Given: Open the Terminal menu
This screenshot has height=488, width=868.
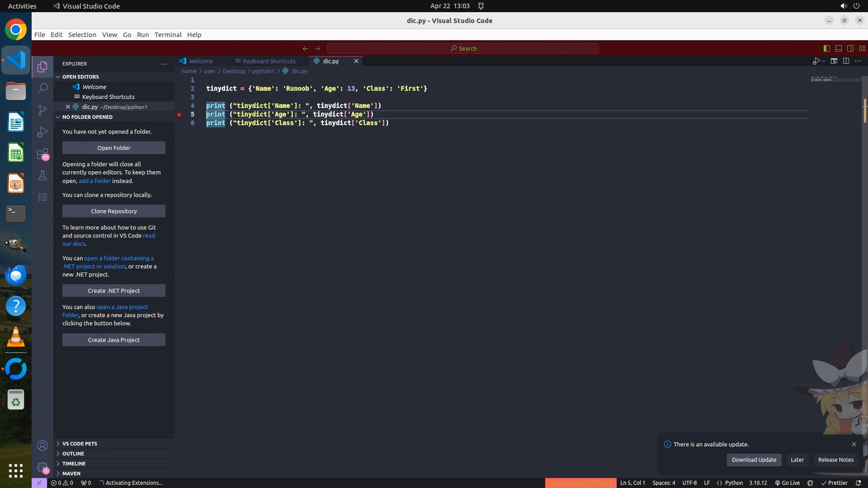Looking at the screenshot, I should pos(168,35).
